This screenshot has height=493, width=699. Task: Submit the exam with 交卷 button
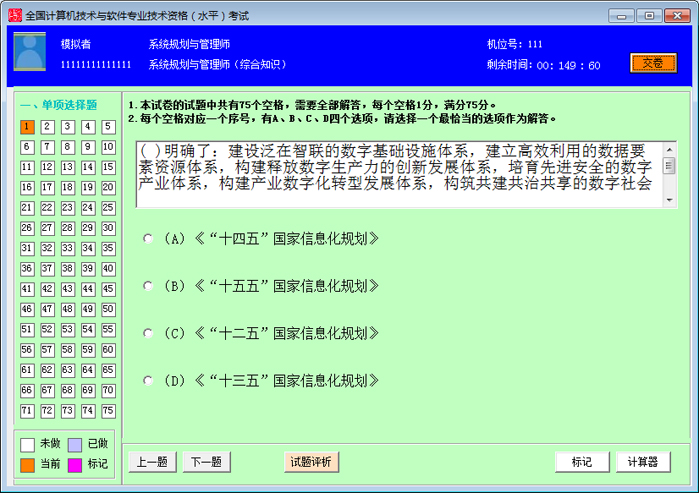(x=652, y=63)
